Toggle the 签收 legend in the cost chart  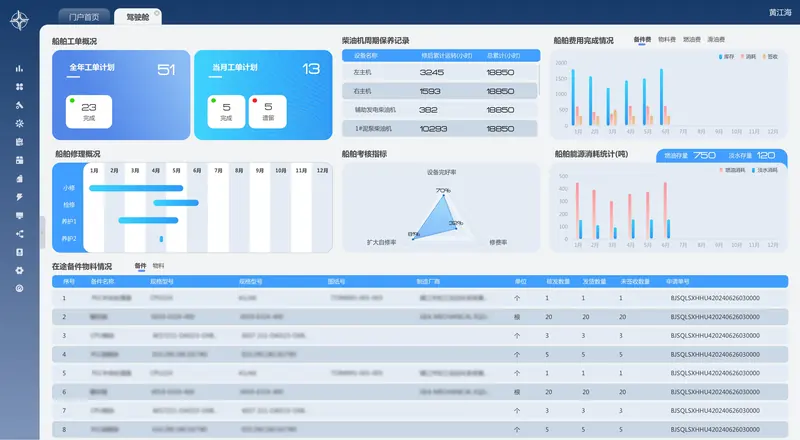(770, 57)
